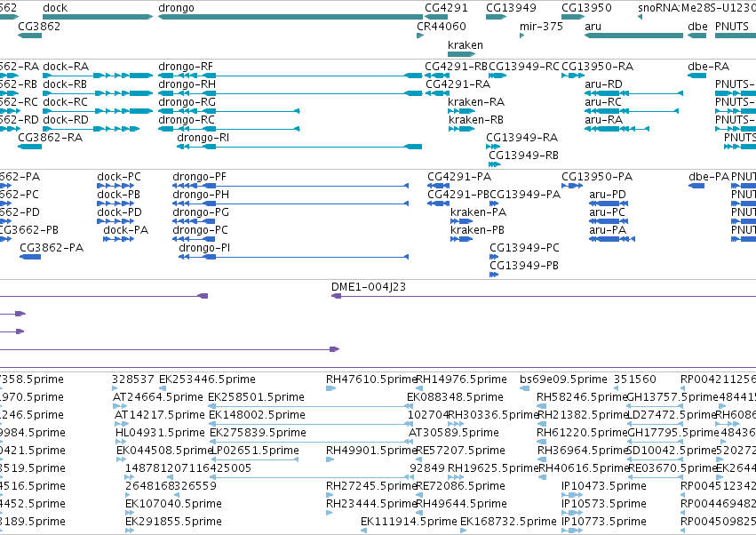Click the CG13949 gene feature

pos(496,17)
